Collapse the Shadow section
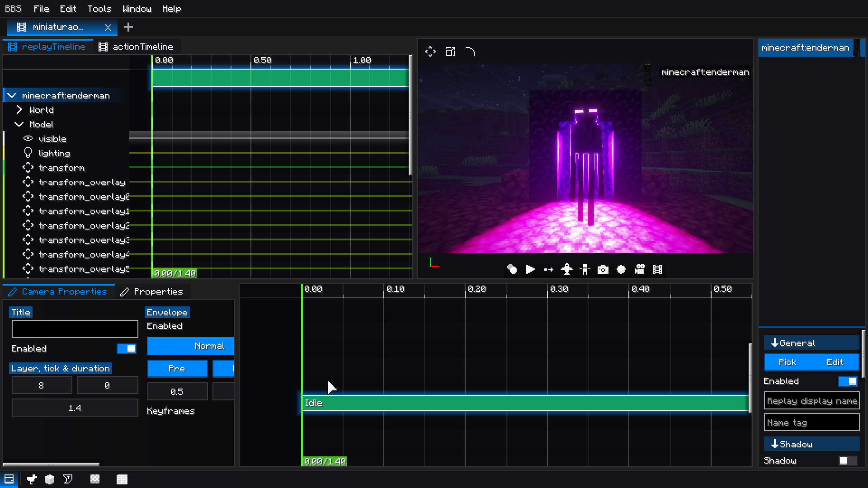 pos(812,444)
